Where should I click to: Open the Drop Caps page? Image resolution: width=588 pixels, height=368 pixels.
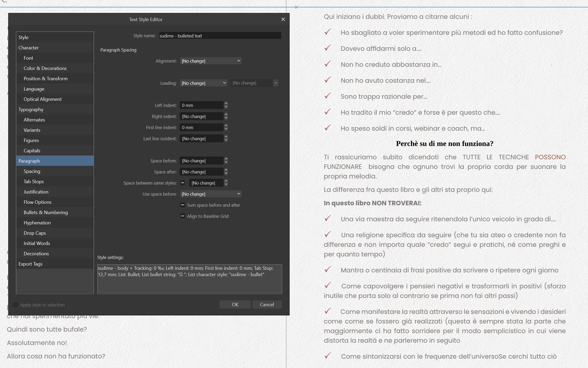[x=55, y=233]
